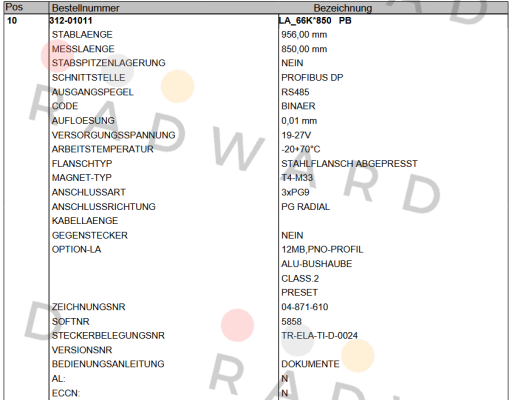Select the VERSORGUNGSSPANNUNG label

pyautogui.click(x=113, y=135)
